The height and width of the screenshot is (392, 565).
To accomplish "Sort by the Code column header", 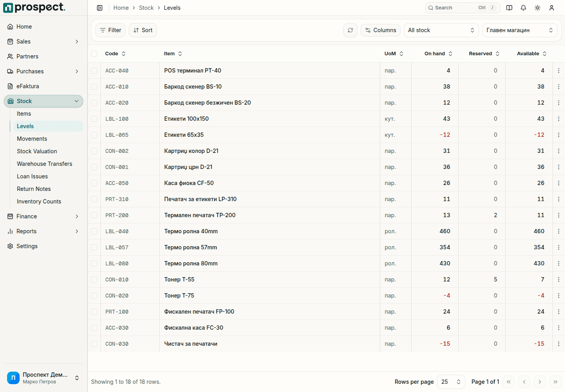I will pos(115,54).
